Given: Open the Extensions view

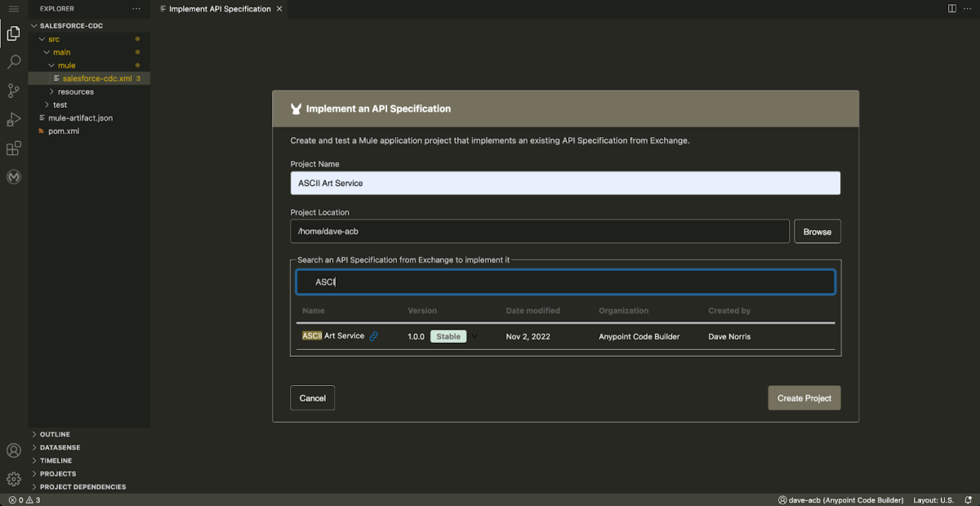Looking at the screenshot, I should (x=13, y=148).
